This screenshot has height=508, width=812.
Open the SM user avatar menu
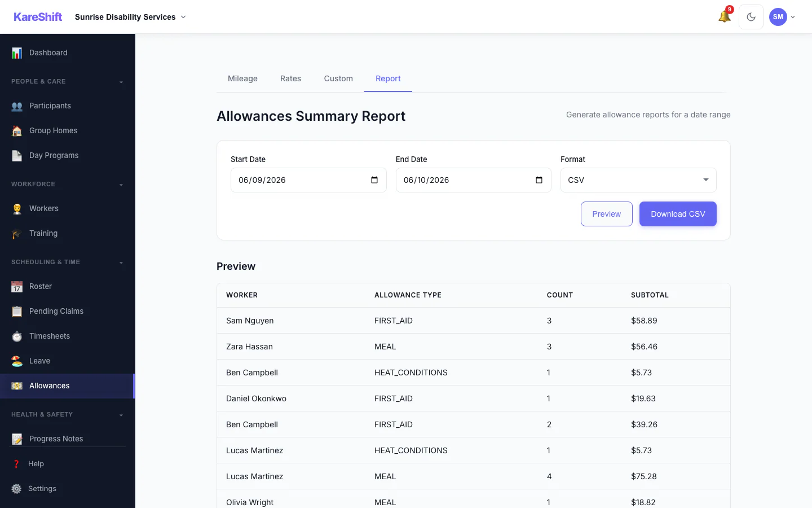pyautogui.click(x=778, y=17)
